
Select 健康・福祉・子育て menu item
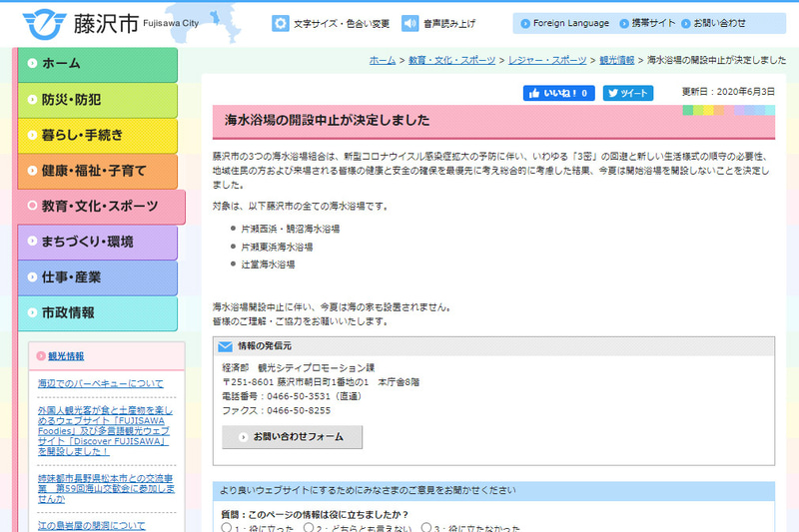click(97, 172)
